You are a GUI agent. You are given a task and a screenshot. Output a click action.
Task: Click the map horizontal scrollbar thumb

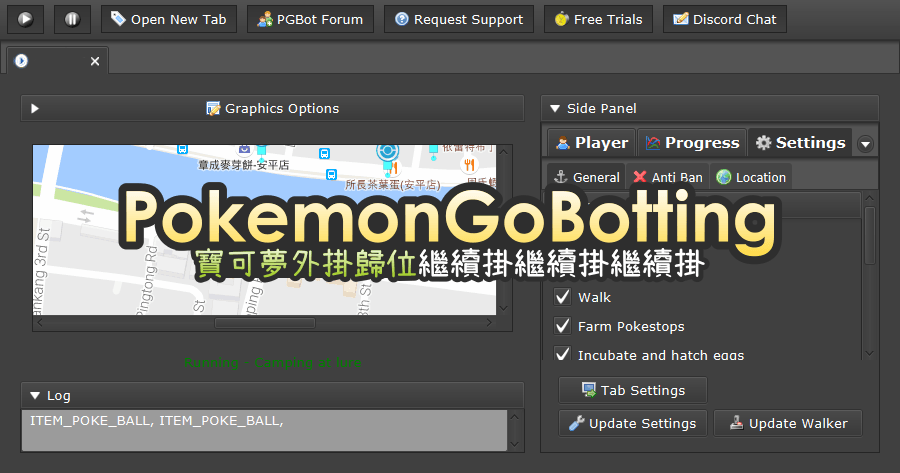pyautogui.click(x=265, y=323)
